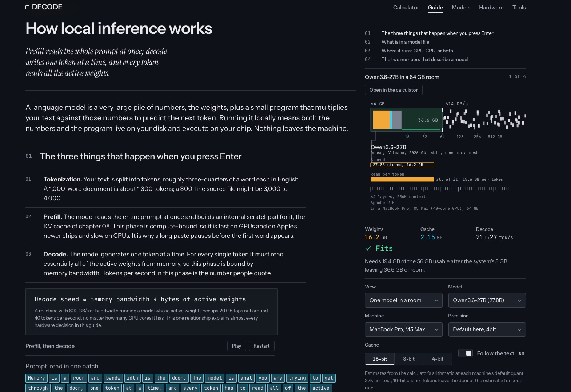
Task: Go to the Models page
Action: click(461, 8)
